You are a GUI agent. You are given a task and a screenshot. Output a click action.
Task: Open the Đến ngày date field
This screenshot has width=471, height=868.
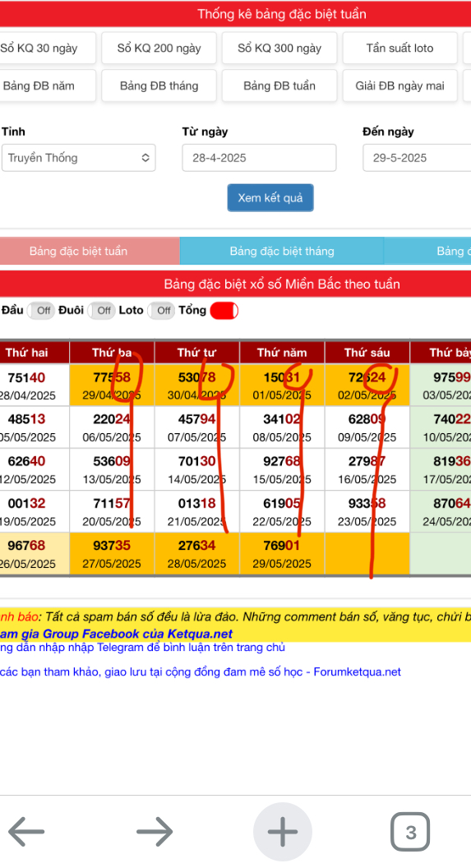click(x=417, y=158)
